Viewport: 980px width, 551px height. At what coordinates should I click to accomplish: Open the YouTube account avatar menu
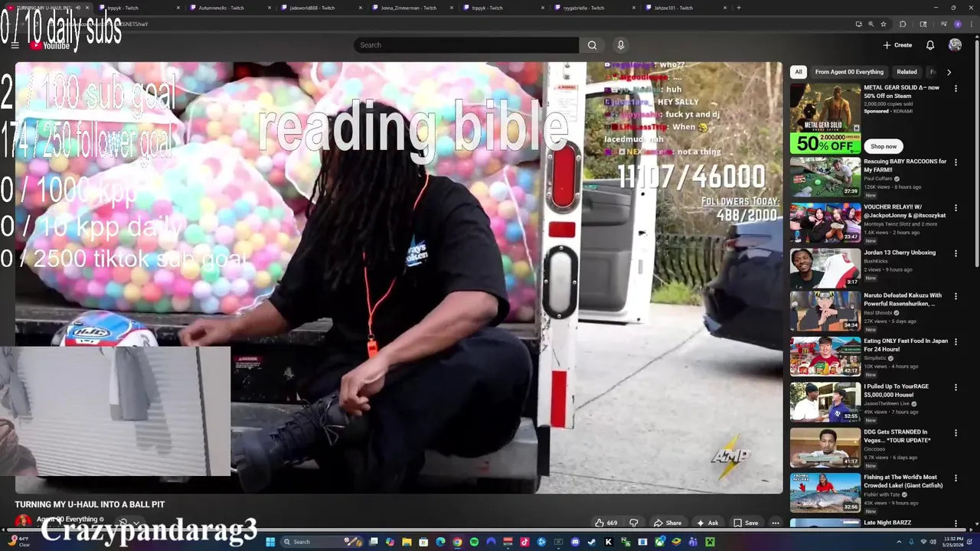(x=955, y=45)
